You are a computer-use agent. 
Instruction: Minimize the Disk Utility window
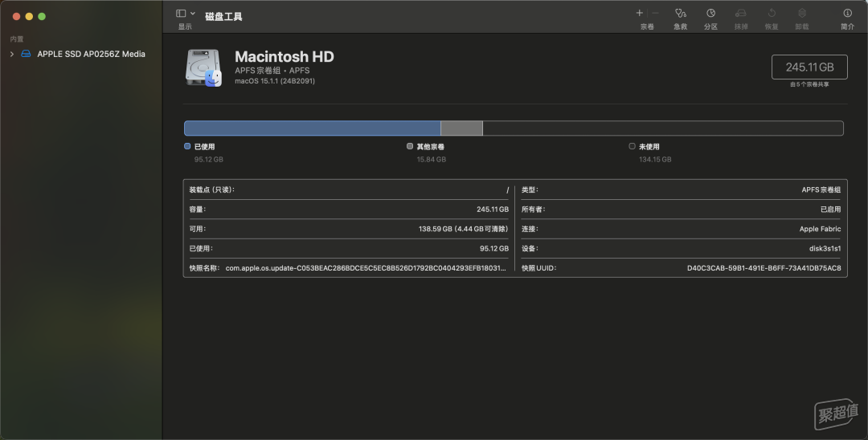pyautogui.click(x=30, y=17)
